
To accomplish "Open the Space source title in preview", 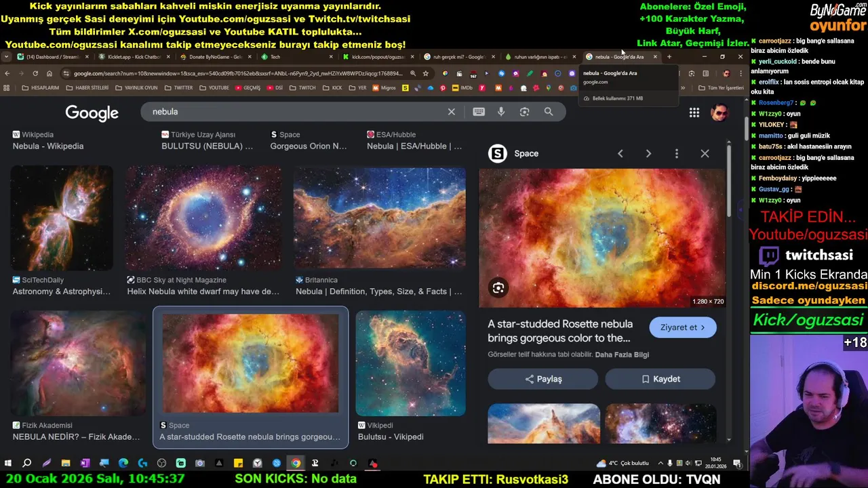I will pyautogui.click(x=526, y=154).
